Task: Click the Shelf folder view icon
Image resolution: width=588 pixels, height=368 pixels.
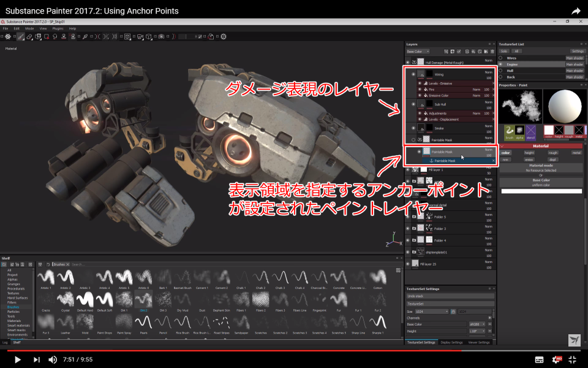Action: tap(4, 264)
